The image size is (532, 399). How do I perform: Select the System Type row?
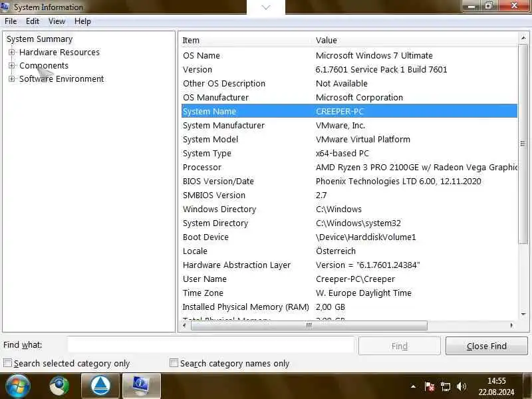coord(349,153)
